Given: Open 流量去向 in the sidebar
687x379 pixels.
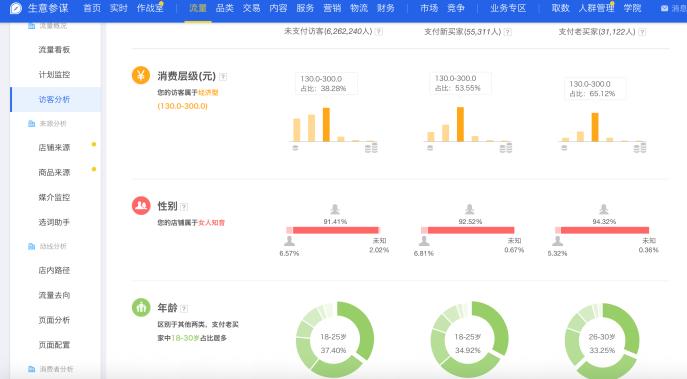Looking at the screenshot, I should [x=54, y=295].
